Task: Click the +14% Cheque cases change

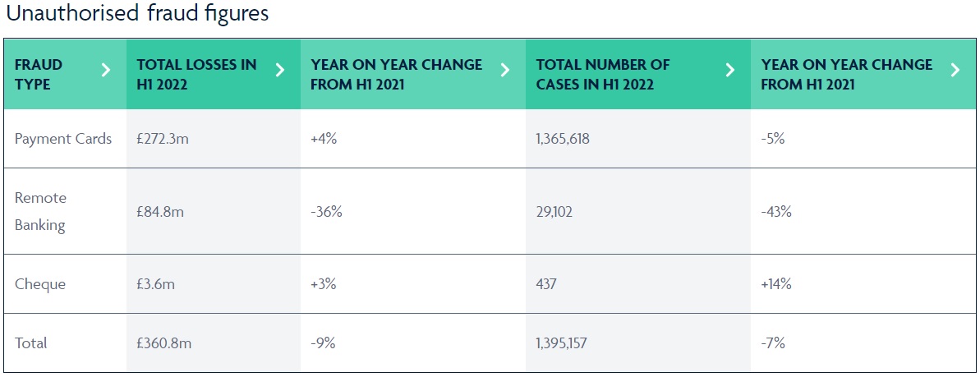Action: tap(776, 284)
